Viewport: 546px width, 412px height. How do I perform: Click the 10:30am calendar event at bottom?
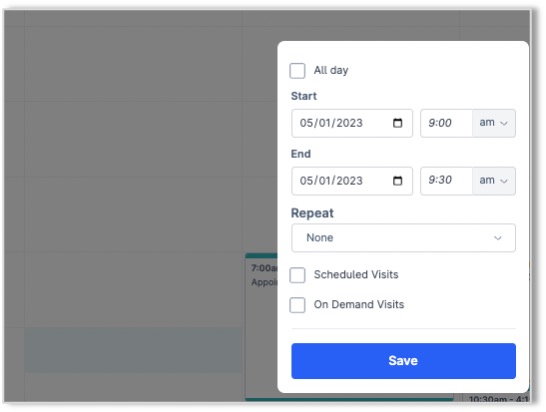(497, 398)
